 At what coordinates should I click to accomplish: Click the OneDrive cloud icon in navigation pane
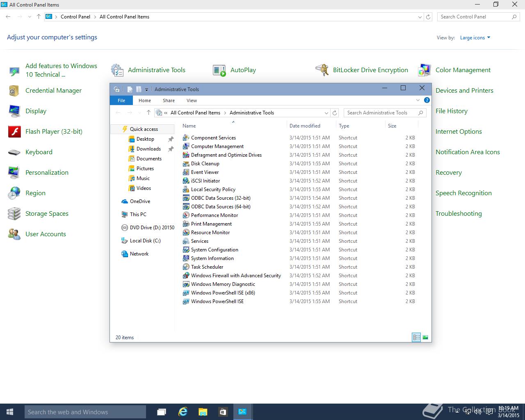pyautogui.click(x=125, y=201)
